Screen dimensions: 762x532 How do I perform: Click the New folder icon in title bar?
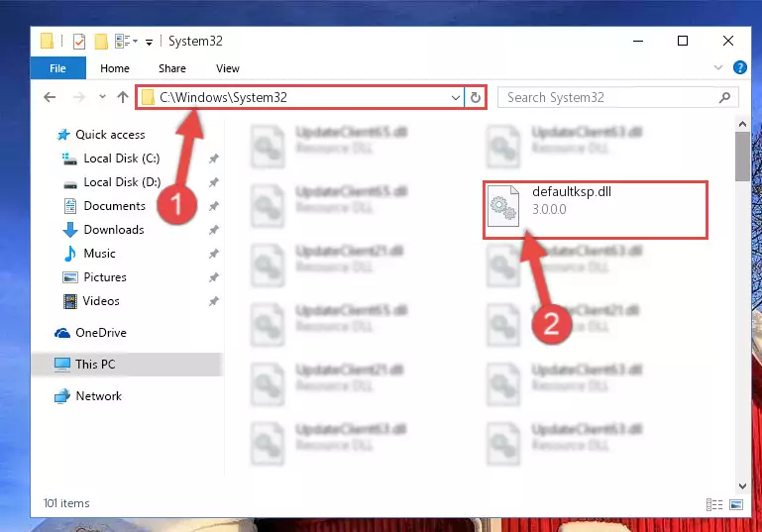pyautogui.click(x=101, y=42)
